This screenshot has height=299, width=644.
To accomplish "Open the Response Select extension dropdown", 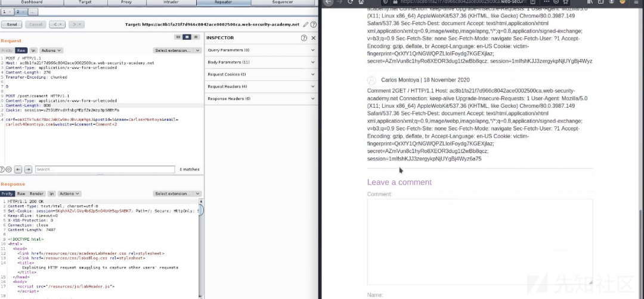I will [177, 194].
